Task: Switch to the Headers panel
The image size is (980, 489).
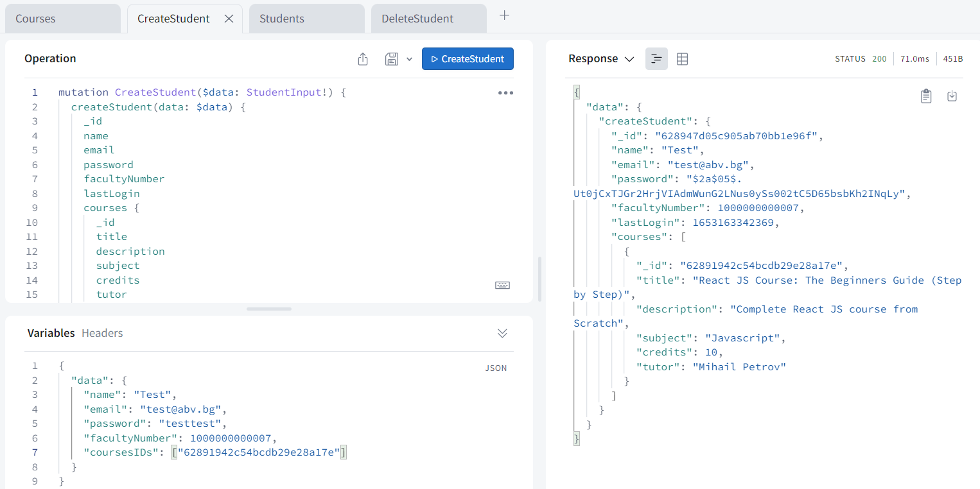Action: tap(102, 333)
